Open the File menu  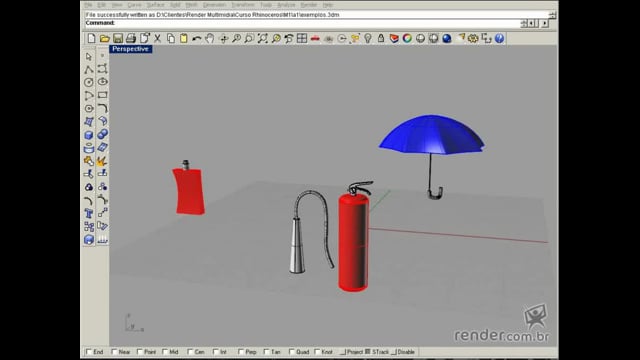[89, 5]
